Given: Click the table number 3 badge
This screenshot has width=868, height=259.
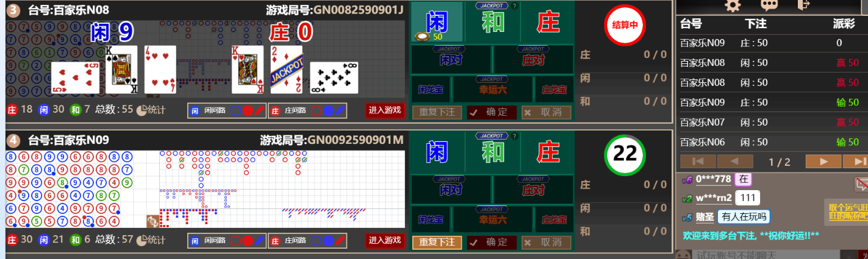Looking at the screenshot, I should pyautogui.click(x=13, y=10).
